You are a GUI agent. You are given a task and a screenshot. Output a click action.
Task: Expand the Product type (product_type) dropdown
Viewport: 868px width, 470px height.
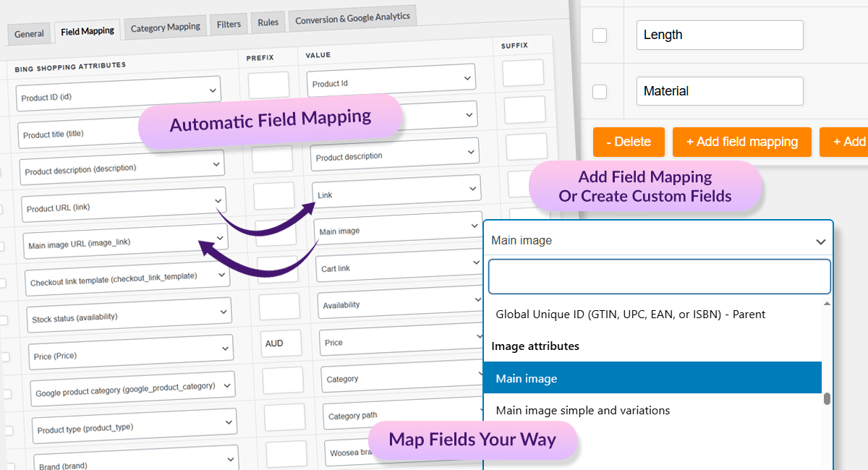pos(136,427)
